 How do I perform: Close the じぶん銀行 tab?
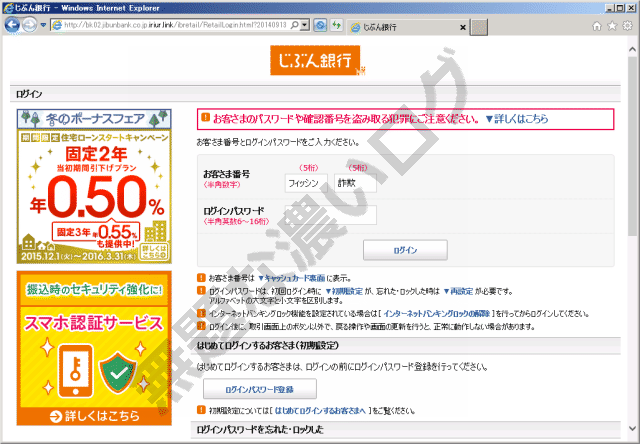[x=463, y=27]
